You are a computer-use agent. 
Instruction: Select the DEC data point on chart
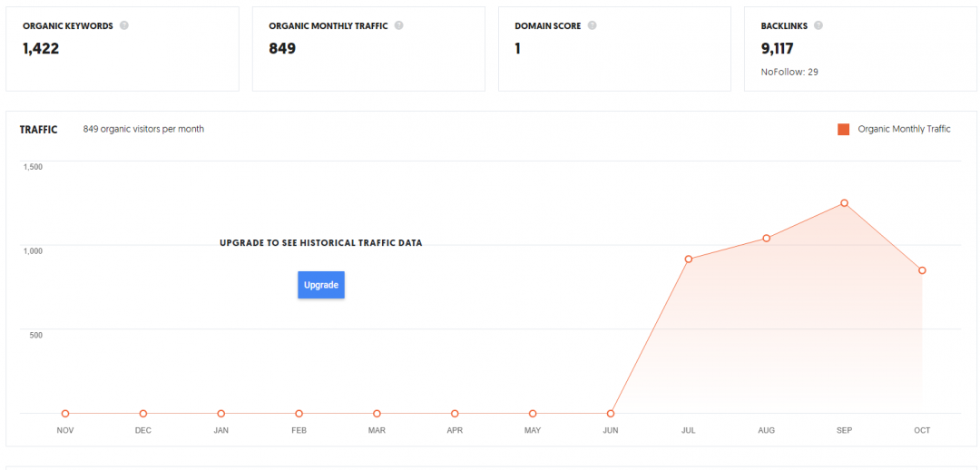click(x=143, y=414)
